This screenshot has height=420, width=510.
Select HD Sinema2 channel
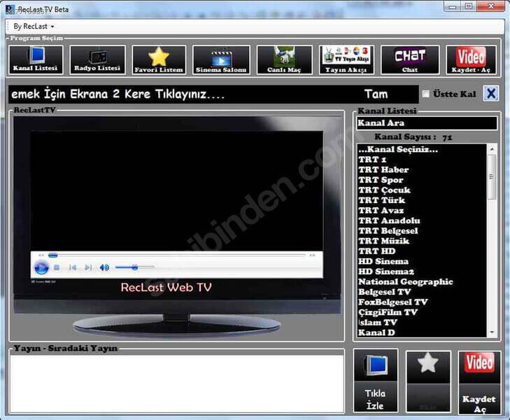[422, 272]
